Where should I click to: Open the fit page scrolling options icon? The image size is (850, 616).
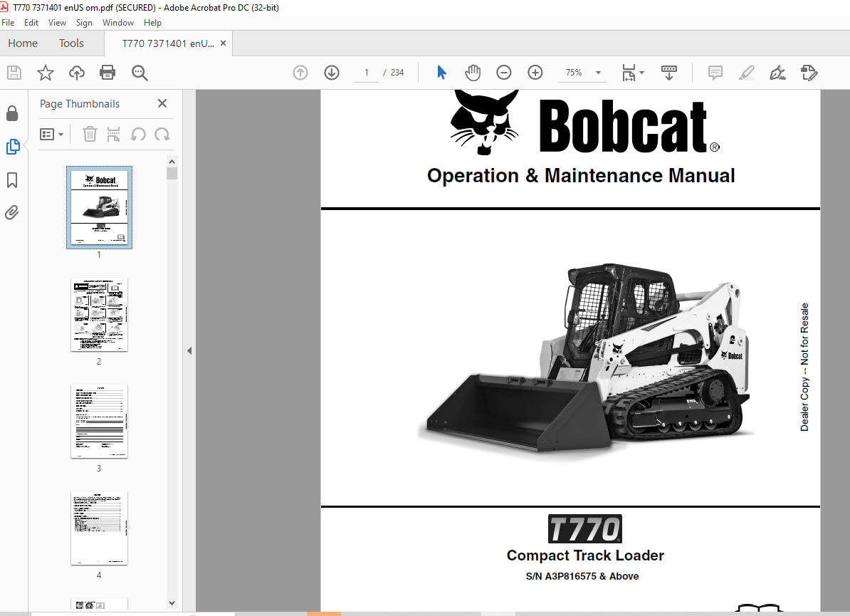point(633,73)
